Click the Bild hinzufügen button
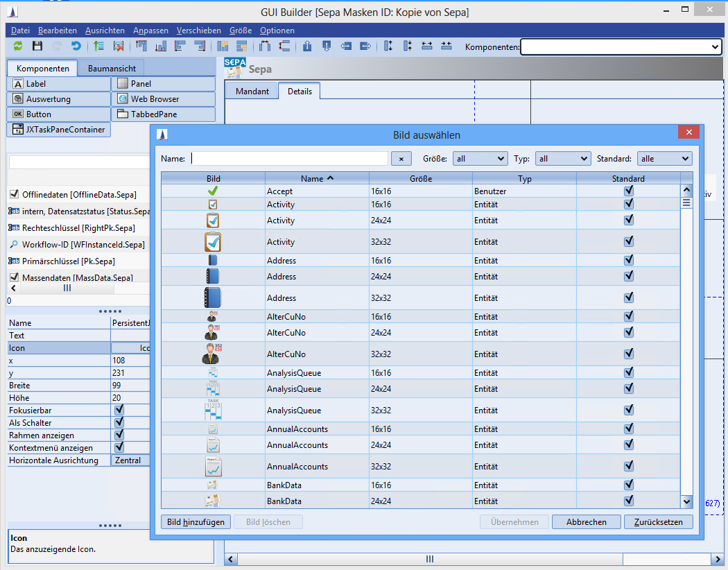The height and width of the screenshot is (570, 728). (x=196, y=522)
